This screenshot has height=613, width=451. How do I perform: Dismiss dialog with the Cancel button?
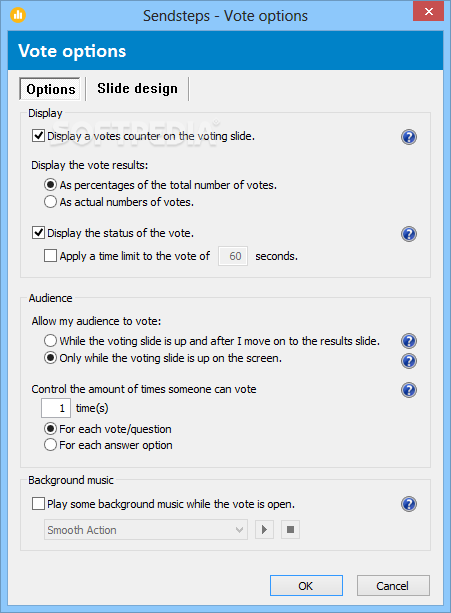tap(393, 586)
